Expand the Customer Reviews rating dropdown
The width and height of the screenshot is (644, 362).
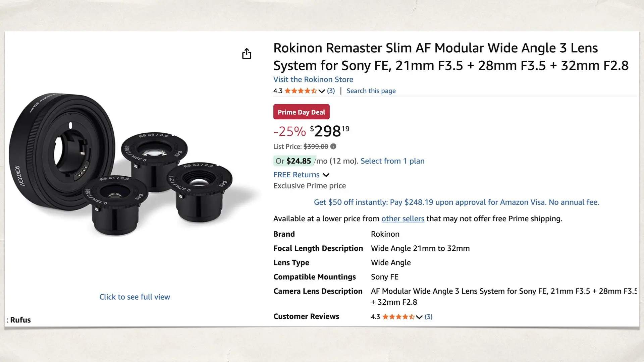tap(419, 317)
